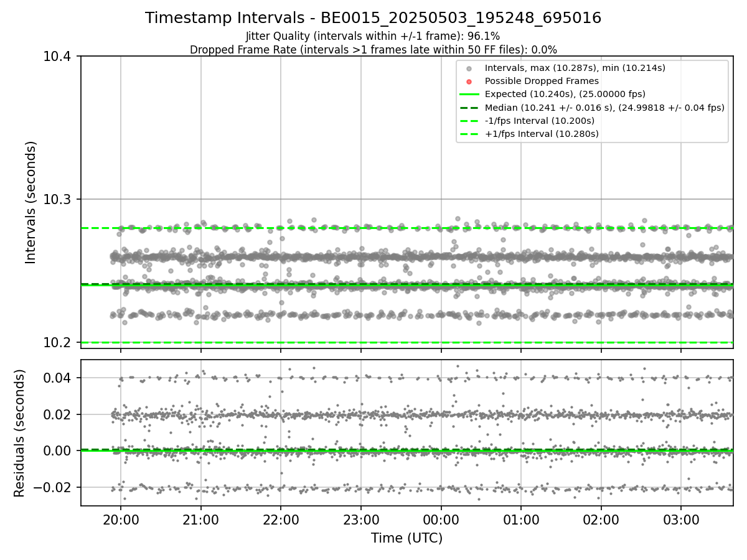747x560 pixels.
Task: Click legend entry 'Possible Dropped Frames'
Action: pos(542,81)
